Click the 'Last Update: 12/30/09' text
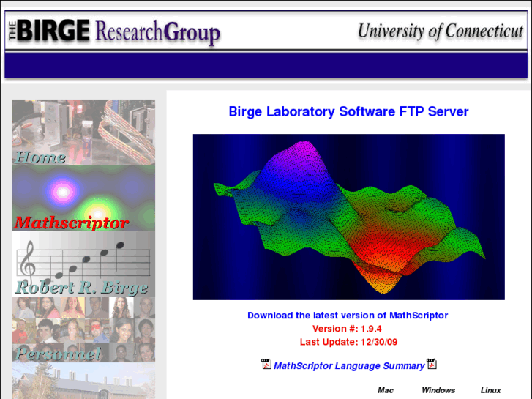This screenshot has height=399, width=532. click(x=348, y=342)
